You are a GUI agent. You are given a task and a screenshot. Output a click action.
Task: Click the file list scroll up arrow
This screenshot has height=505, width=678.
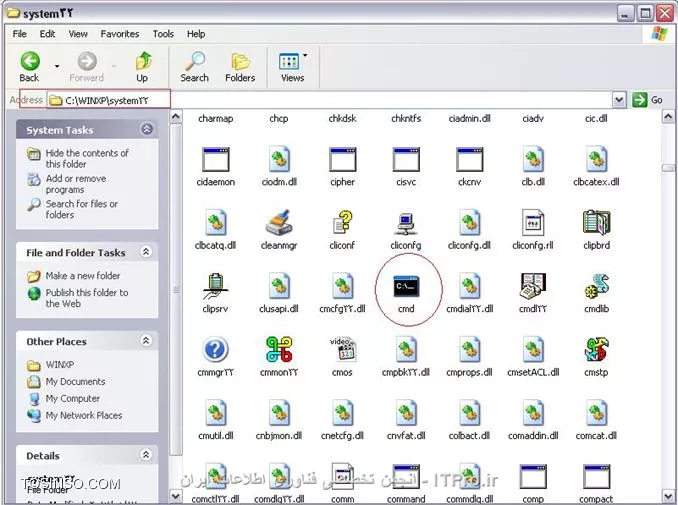pos(668,117)
